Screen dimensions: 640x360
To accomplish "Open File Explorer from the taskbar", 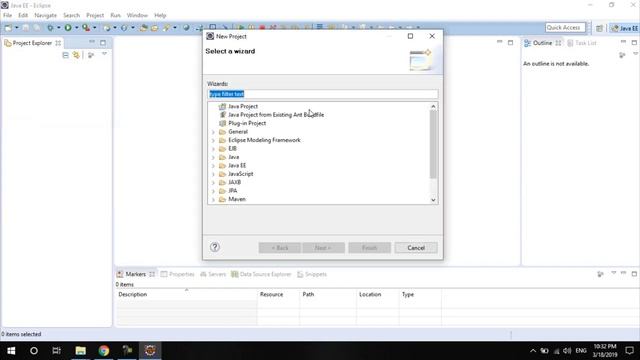I will pyautogui.click(x=80, y=351).
